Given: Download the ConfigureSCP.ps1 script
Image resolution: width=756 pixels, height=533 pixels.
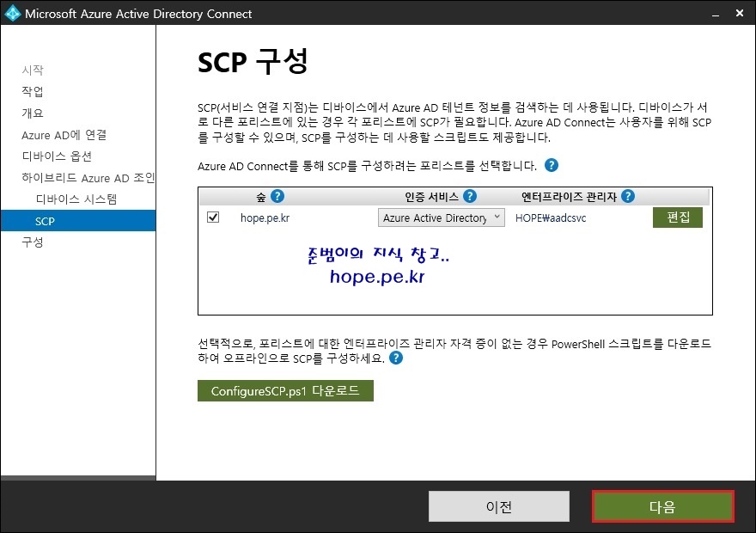Looking at the screenshot, I should pos(285,390).
